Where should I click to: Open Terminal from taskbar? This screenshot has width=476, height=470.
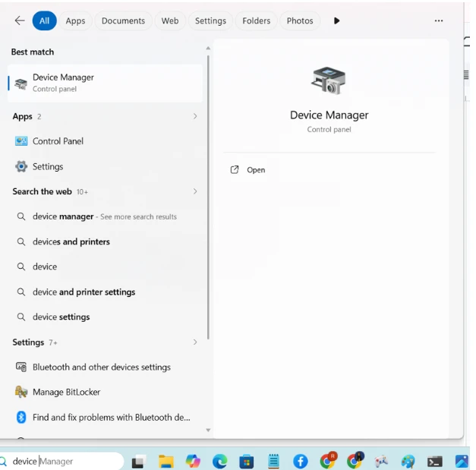(435, 462)
